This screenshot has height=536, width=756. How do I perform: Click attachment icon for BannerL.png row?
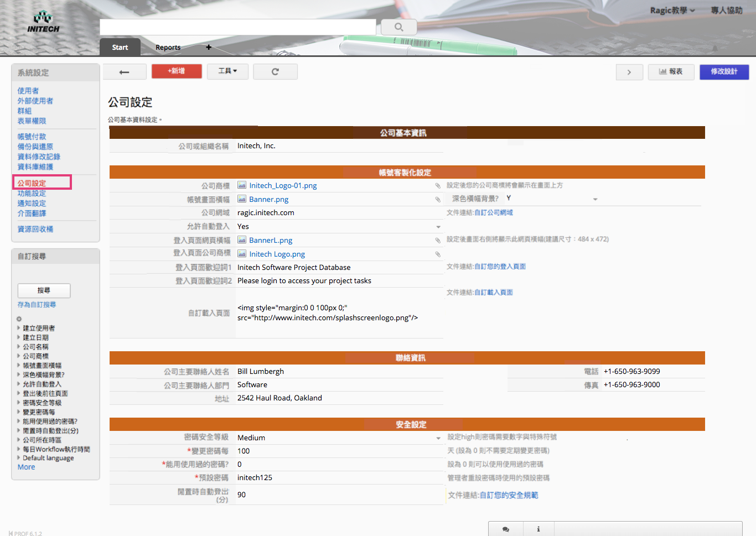coord(438,241)
